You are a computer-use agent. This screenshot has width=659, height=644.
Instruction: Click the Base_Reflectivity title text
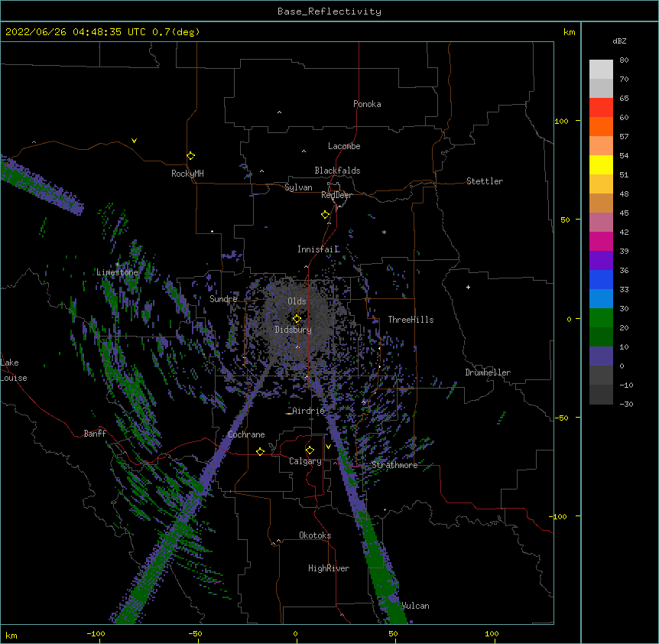tap(329, 11)
